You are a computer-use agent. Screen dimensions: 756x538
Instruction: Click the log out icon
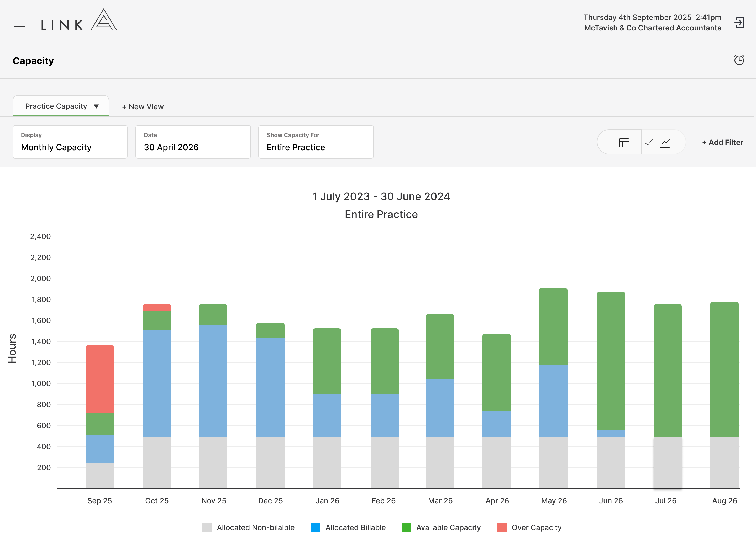(739, 23)
